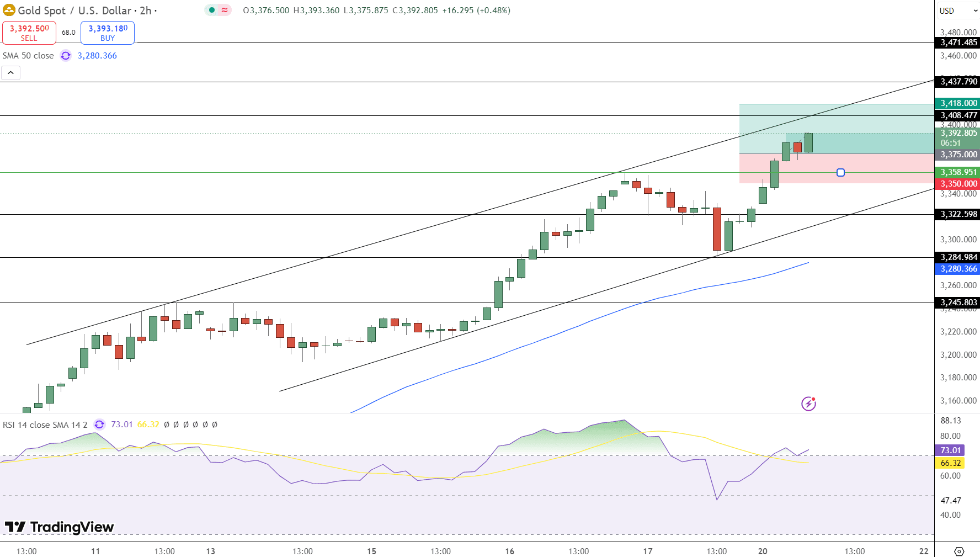This screenshot has width=980, height=557.
Task: Click the green 3,358.951 price label
Action: tap(957, 172)
